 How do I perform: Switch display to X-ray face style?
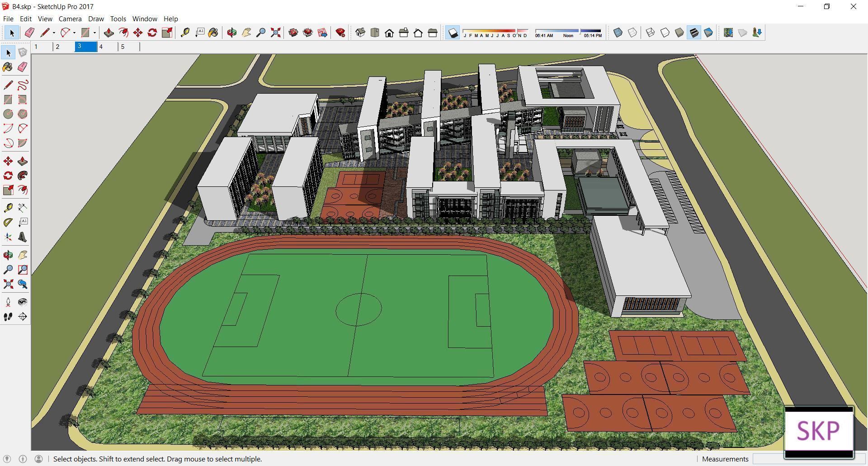[617, 32]
